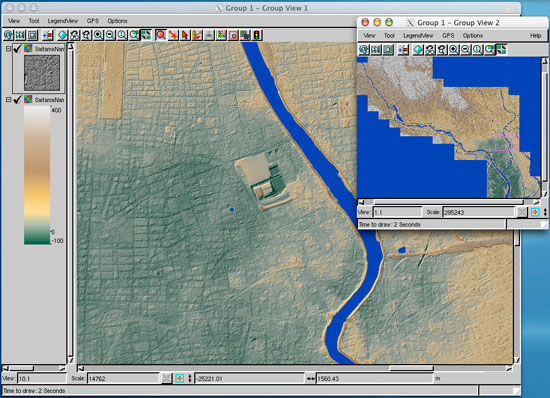Image resolution: width=550 pixels, height=398 pixels.
Task: Collapse the second SaitamaNan legend node
Action: pyautogui.click(x=8, y=100)
